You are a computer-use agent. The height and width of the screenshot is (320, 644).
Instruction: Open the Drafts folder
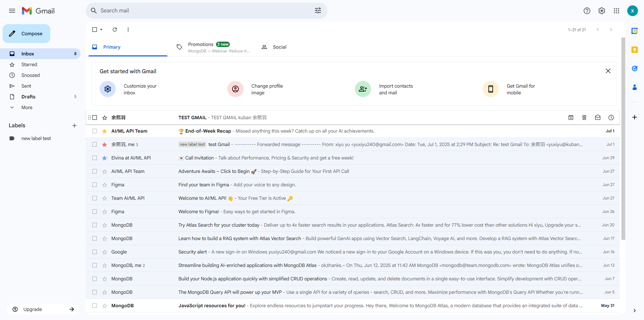(x=40, y=97)
